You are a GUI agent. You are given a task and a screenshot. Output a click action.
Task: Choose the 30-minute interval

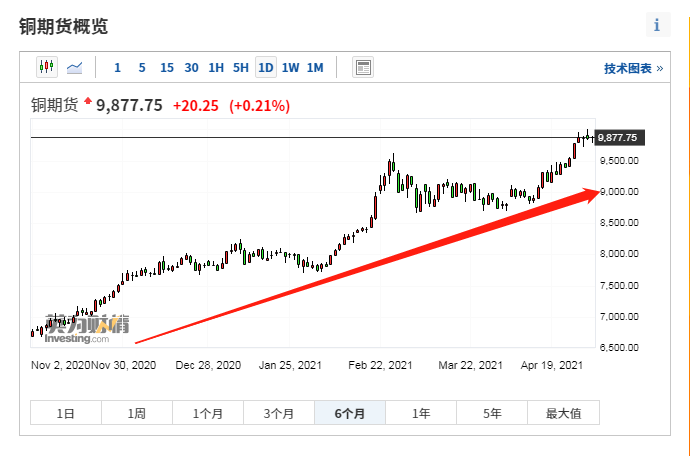(191, 68)
